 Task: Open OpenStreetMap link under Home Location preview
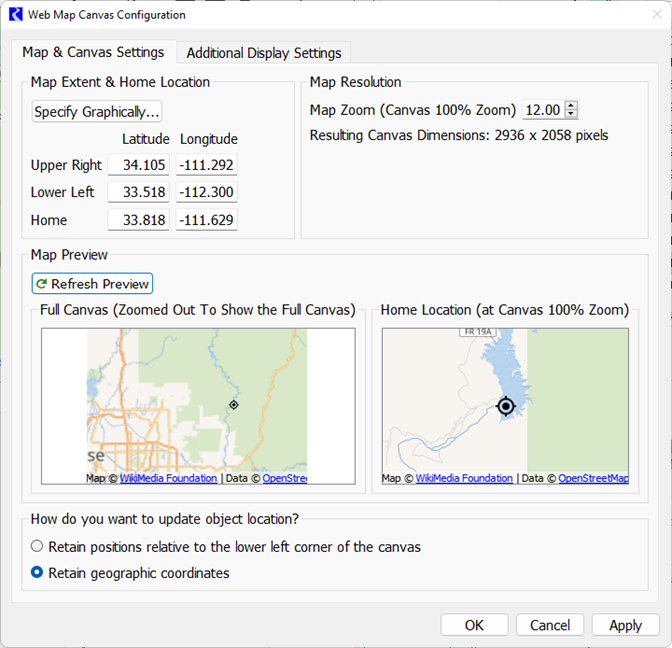click(593, 478)
